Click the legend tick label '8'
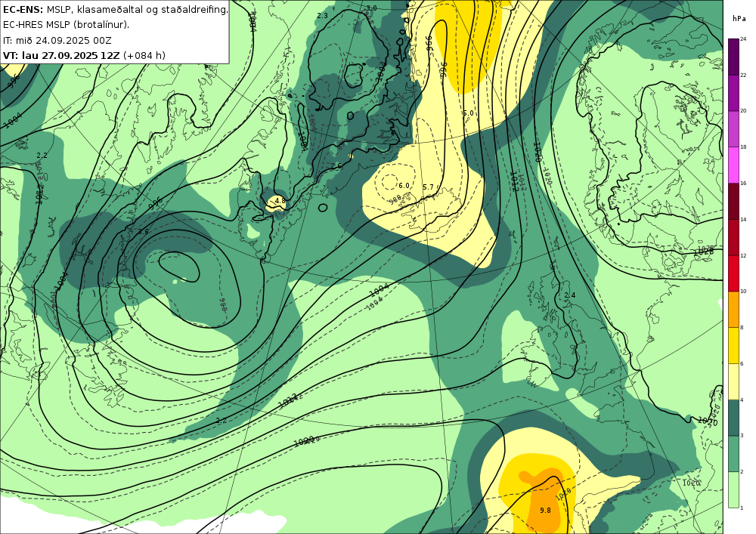This screenshot has height=534, width=756. [x=742, y=328]
